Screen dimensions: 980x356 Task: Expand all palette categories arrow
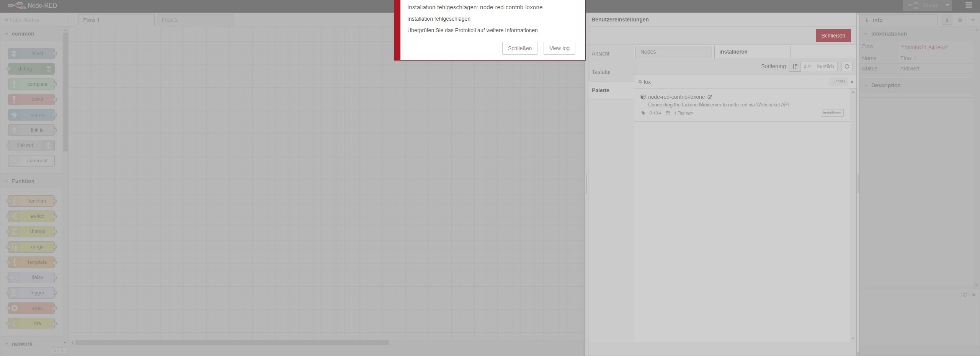pyautogui.click(x=62, y=351)
